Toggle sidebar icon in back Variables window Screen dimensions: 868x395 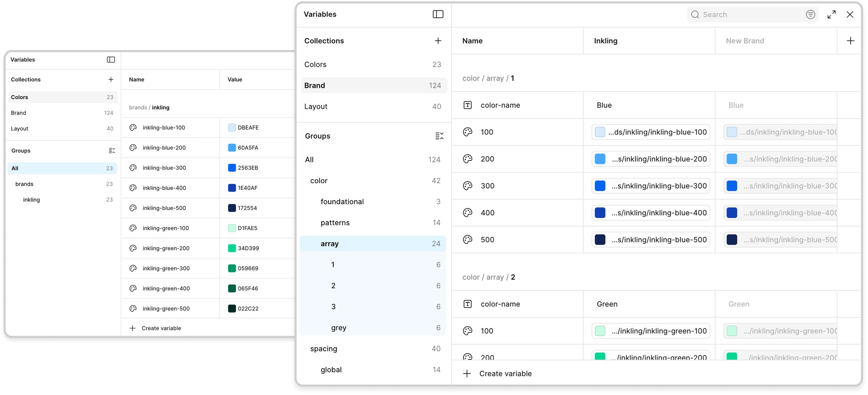111,60
